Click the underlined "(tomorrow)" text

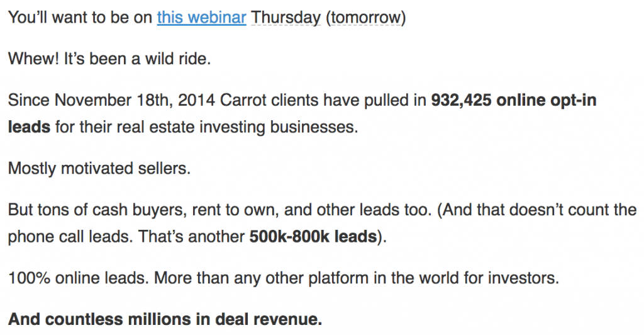pos(365,18)
